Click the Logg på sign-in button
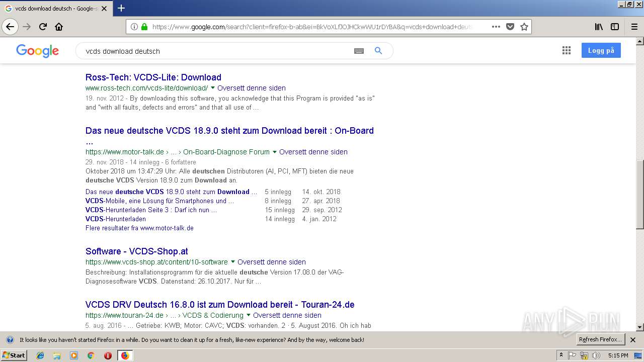The height and width of the screenshot is (362, 644). tap(601, 50)
